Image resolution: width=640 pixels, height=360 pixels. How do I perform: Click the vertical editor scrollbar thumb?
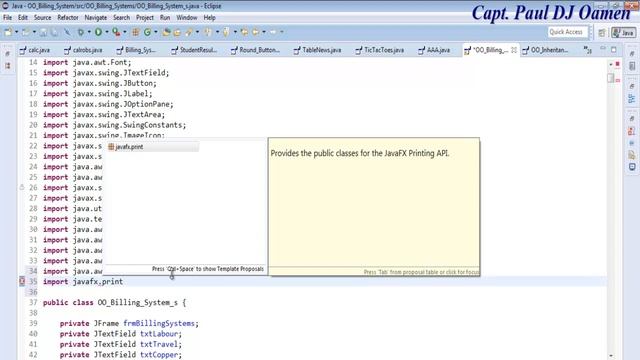click(x=611, y=78)
